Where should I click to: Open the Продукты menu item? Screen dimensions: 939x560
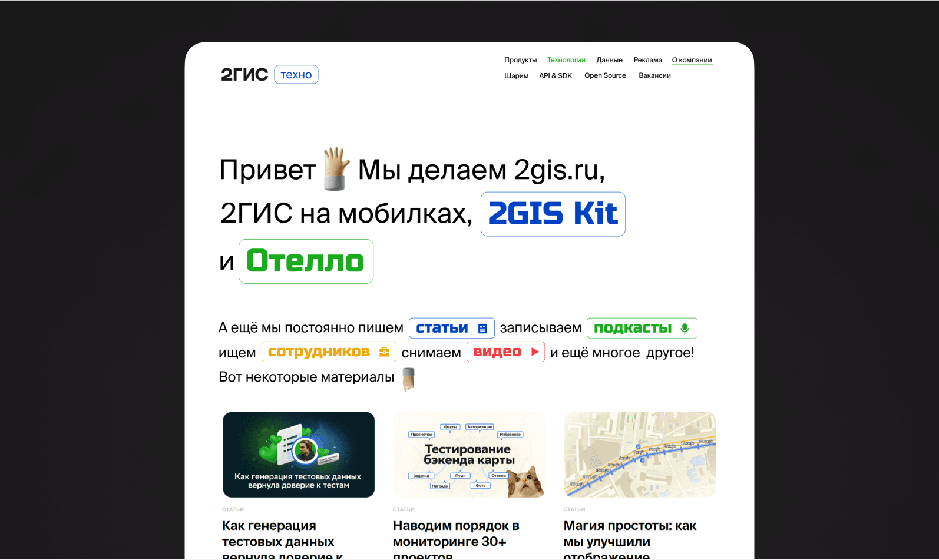click(520, 60)
